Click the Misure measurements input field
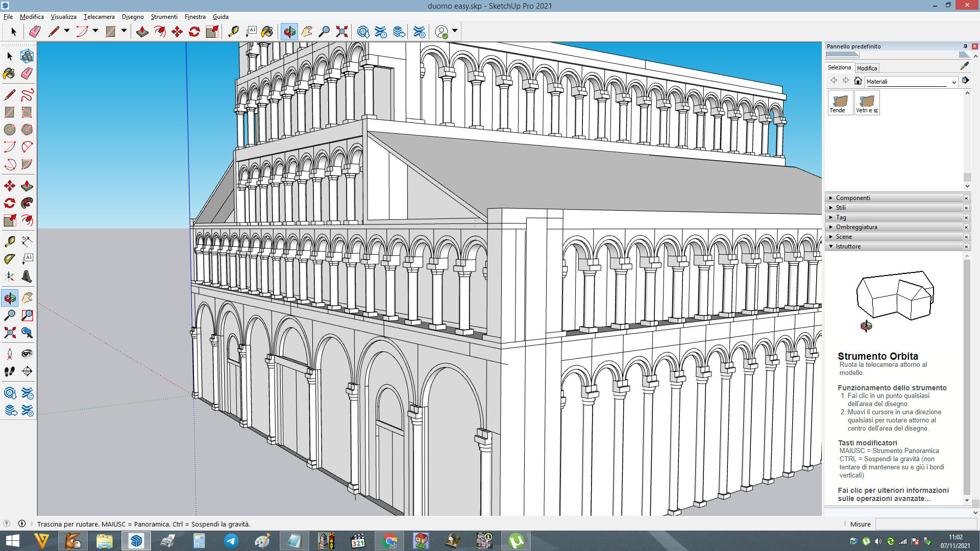Screen dimensions: 980x551 click(926, 524)
